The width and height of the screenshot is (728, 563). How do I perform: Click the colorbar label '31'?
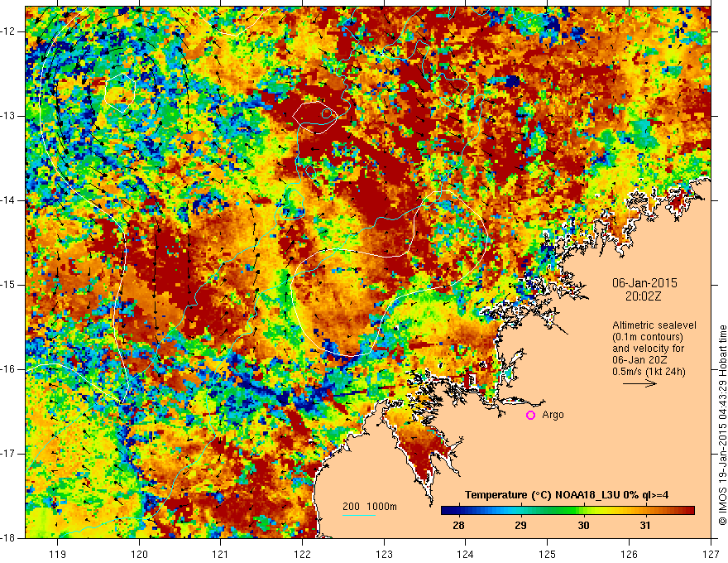pos(645,526)
